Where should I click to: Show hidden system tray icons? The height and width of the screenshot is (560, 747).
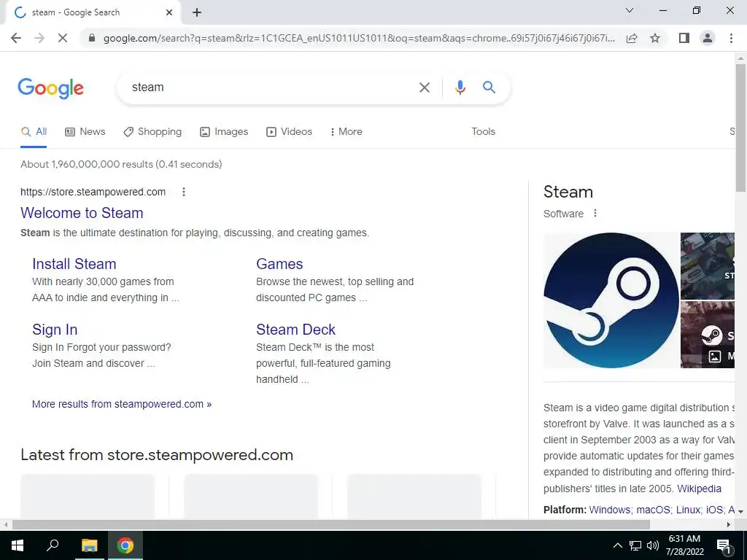pos(617,545)
